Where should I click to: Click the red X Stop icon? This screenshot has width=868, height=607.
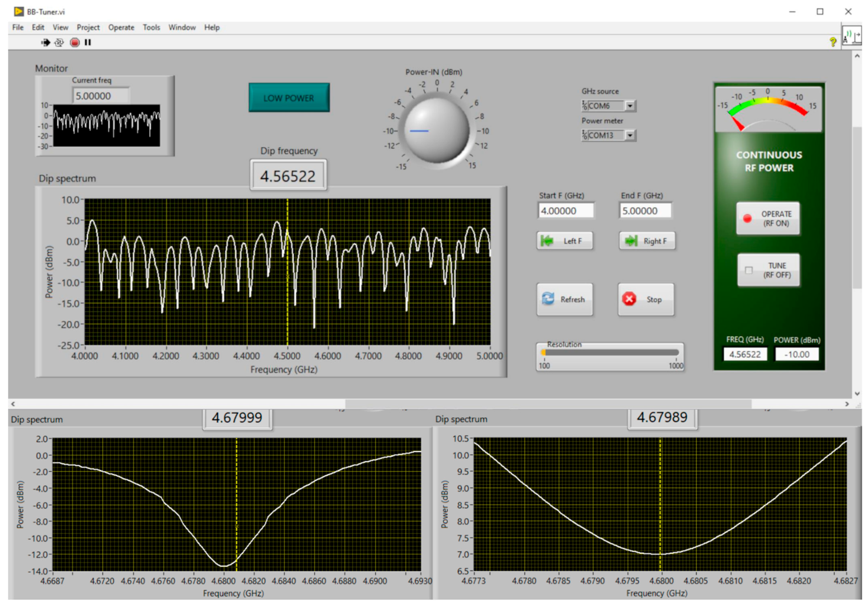click(x=629, y=299)
